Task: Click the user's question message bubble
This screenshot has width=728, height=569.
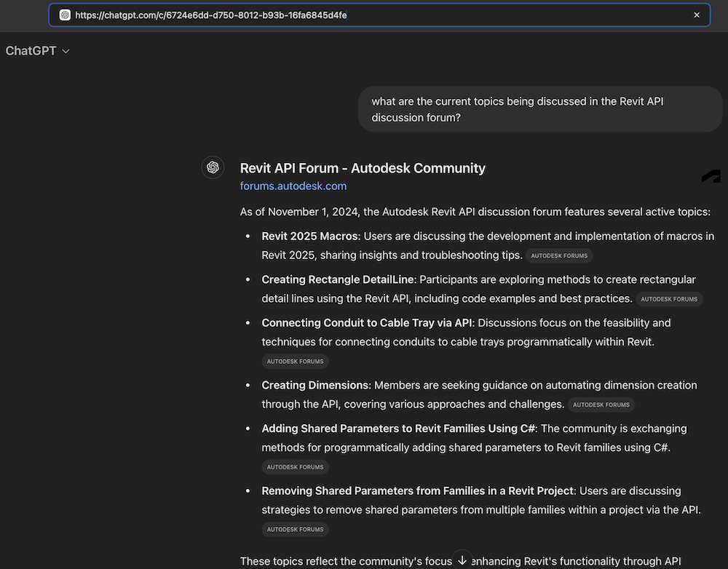Action: point(539,109)
